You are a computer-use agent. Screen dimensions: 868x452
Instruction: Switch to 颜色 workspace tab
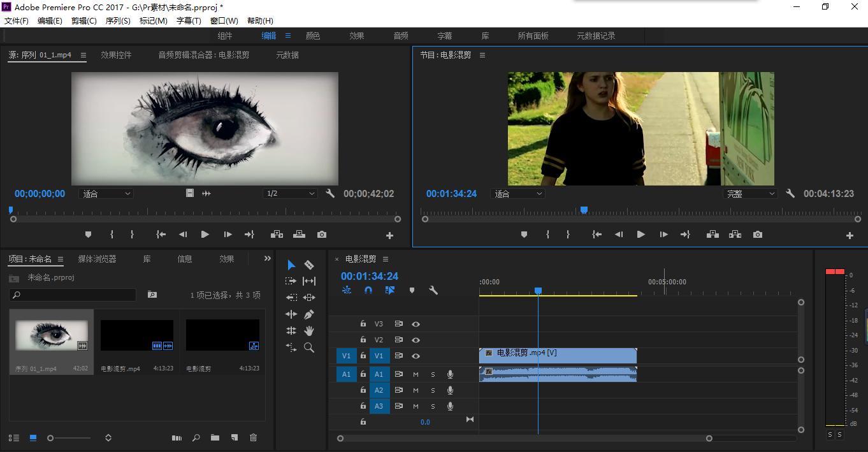(312, 36)
